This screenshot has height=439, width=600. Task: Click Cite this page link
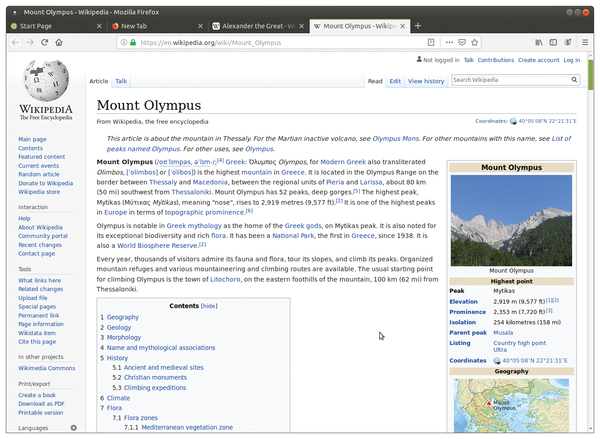click(37, 342)
